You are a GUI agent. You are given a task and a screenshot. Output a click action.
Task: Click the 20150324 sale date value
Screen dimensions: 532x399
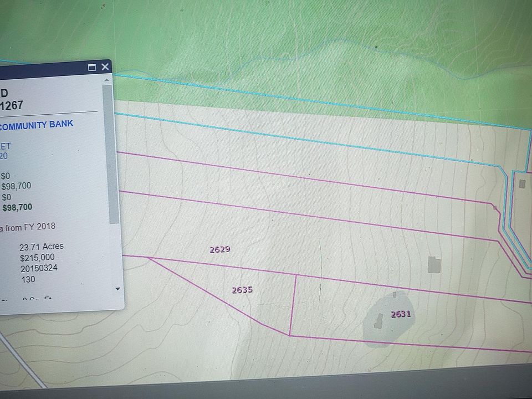39,268
